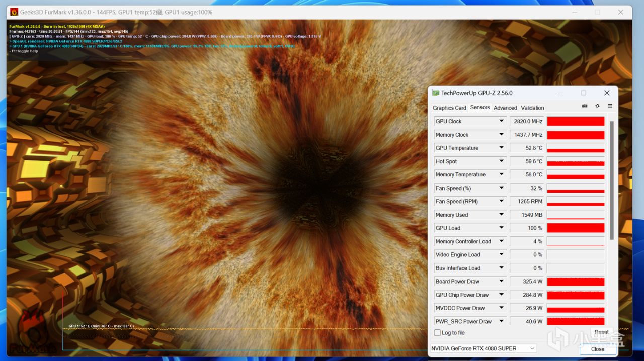Open the GPU Temperature sensor dropdown
The height and width of the screenshot is (361, 644).
coord(501,148)
